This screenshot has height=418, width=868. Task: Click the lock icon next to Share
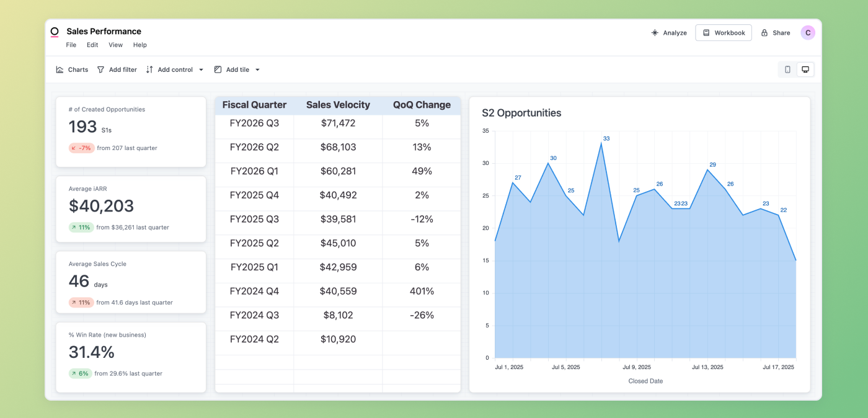click(763, 32)
